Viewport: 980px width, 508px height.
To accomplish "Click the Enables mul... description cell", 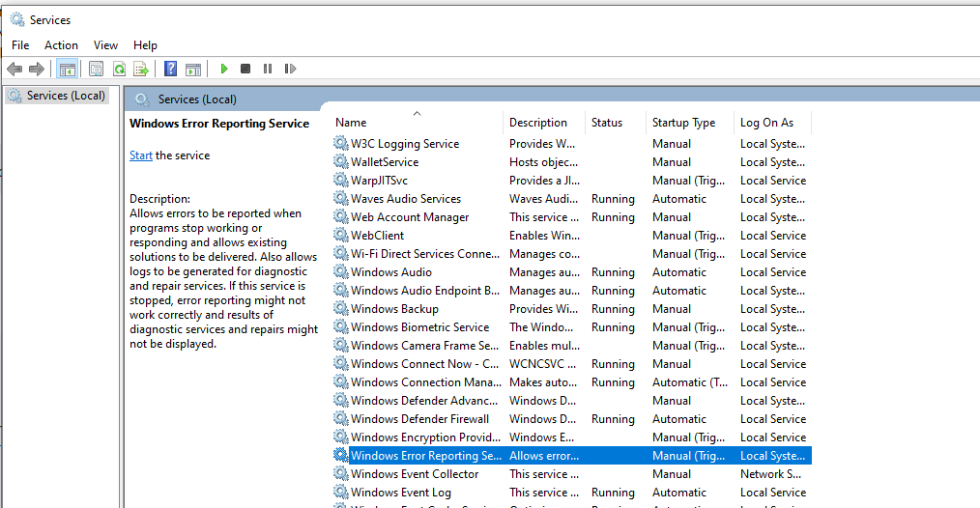I will tap(544, 346).
